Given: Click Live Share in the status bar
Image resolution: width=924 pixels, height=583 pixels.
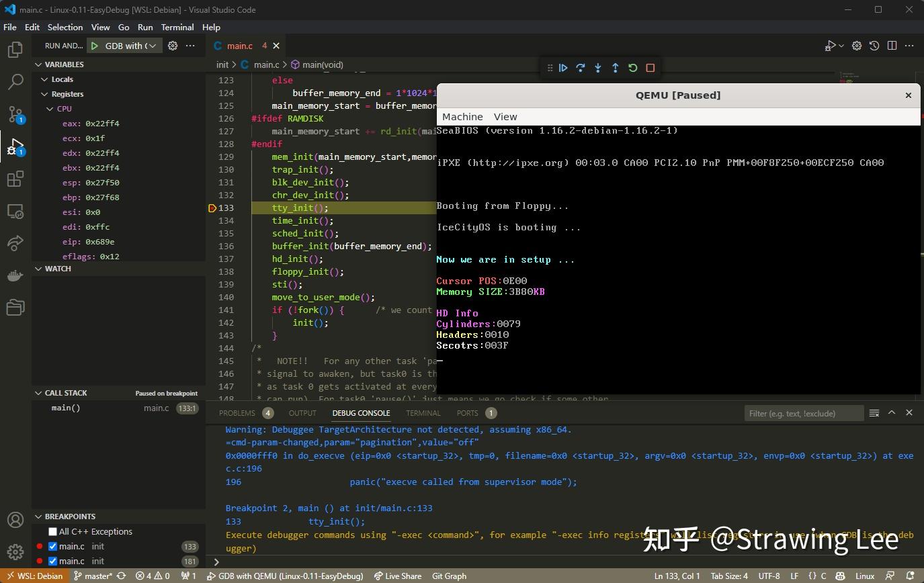Looking at the screenshot, I should tap(398, 576).
